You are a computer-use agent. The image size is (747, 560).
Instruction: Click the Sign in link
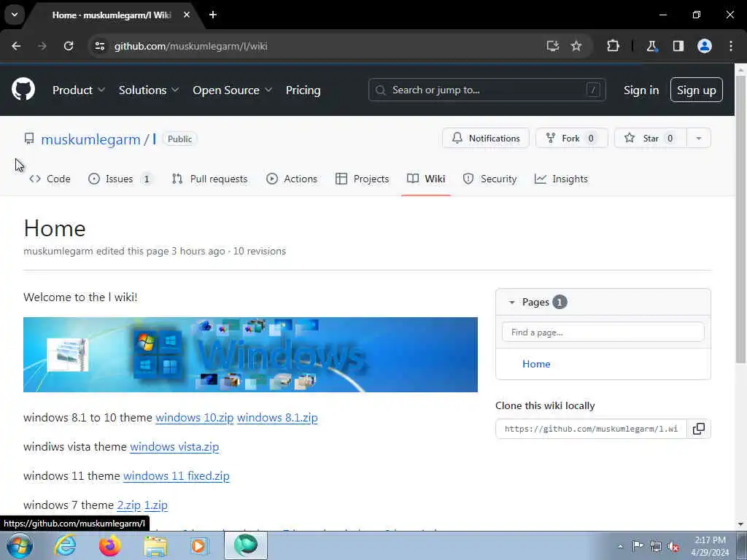[x=641, y=90]
